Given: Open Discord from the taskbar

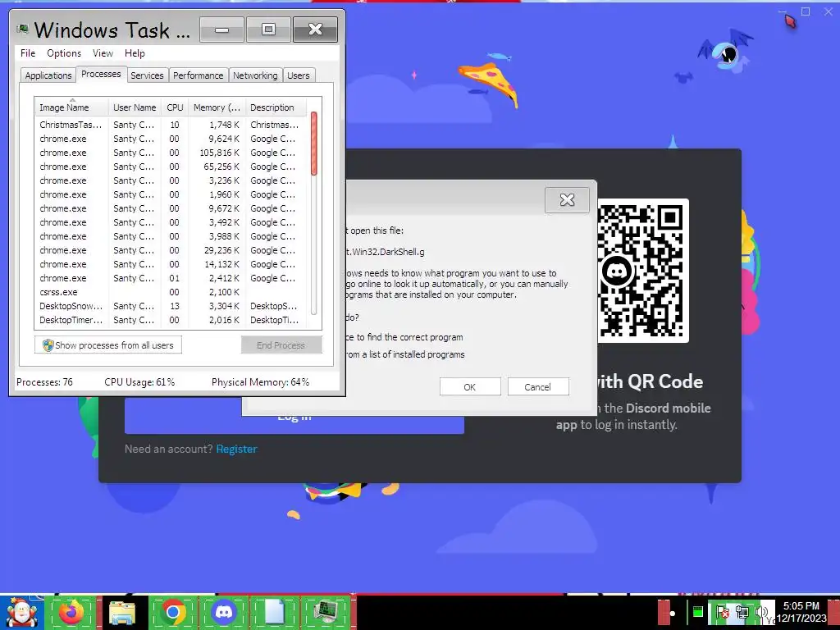Looking at the screenshot, I should click(223, 612).
